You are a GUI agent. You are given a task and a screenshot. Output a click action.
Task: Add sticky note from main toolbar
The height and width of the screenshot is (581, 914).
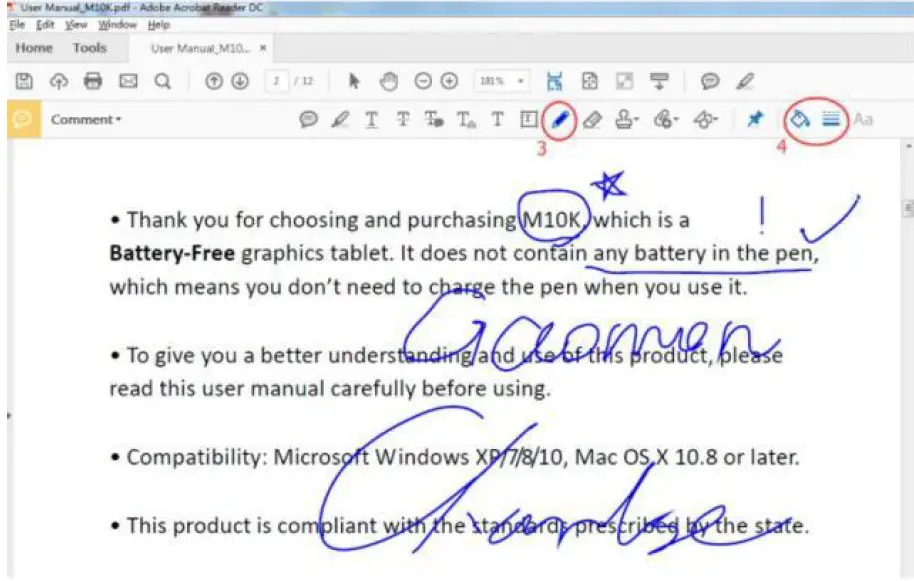[709, 81]
